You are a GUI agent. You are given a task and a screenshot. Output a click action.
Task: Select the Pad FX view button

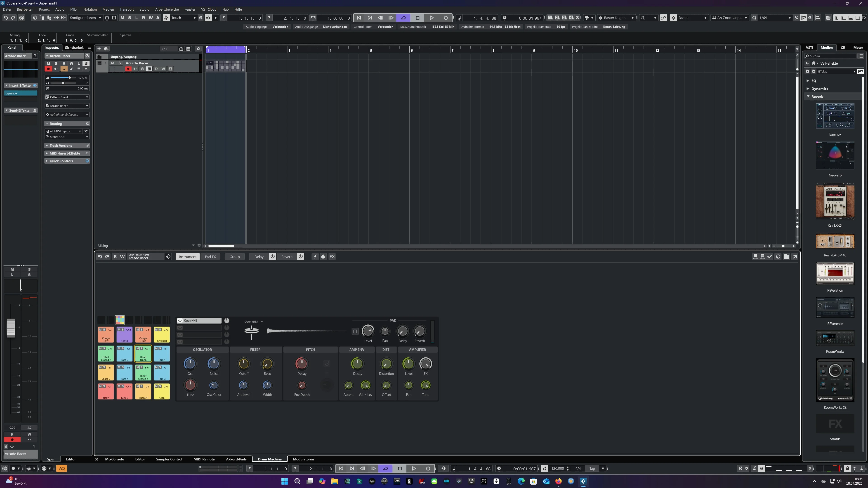[210, 257]
